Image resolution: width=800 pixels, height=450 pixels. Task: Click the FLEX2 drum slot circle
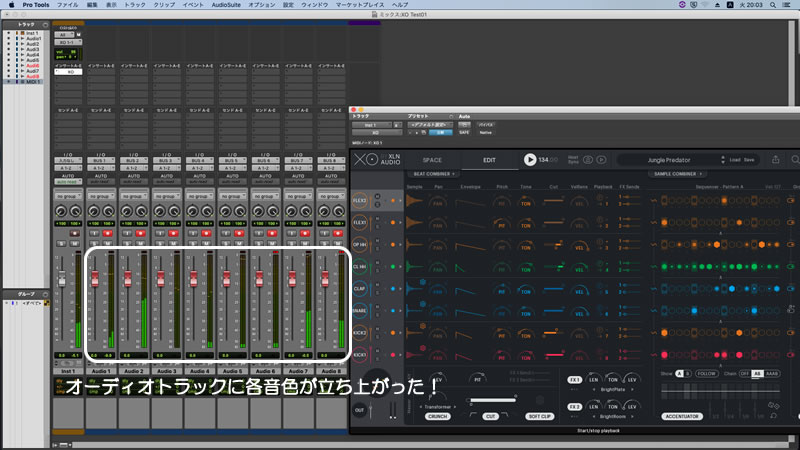(360, 201)
